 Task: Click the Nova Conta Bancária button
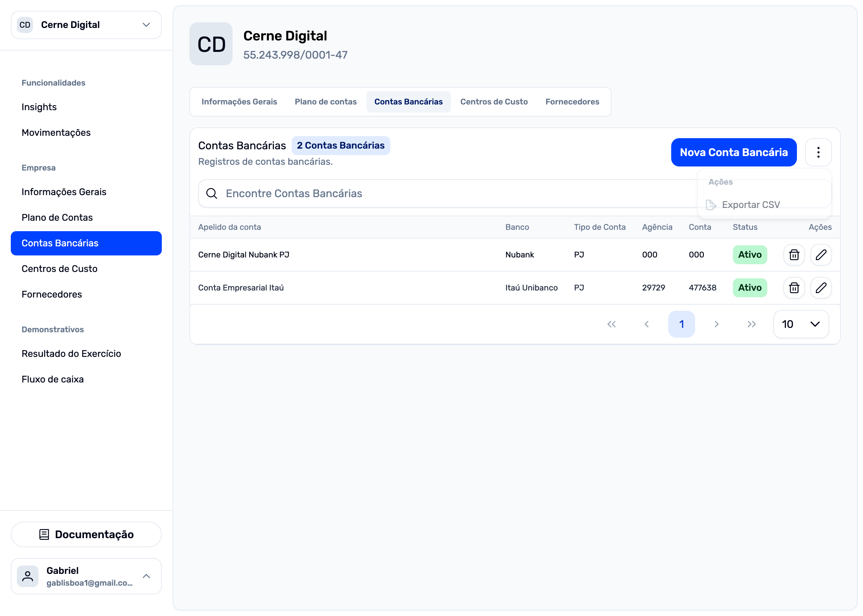pyautogui.click(x=733, y=152)
